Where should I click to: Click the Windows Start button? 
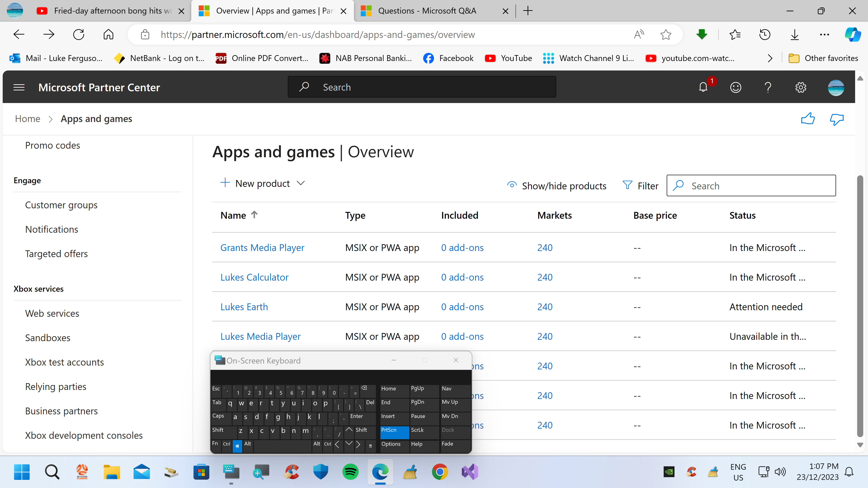coord(22,472)
